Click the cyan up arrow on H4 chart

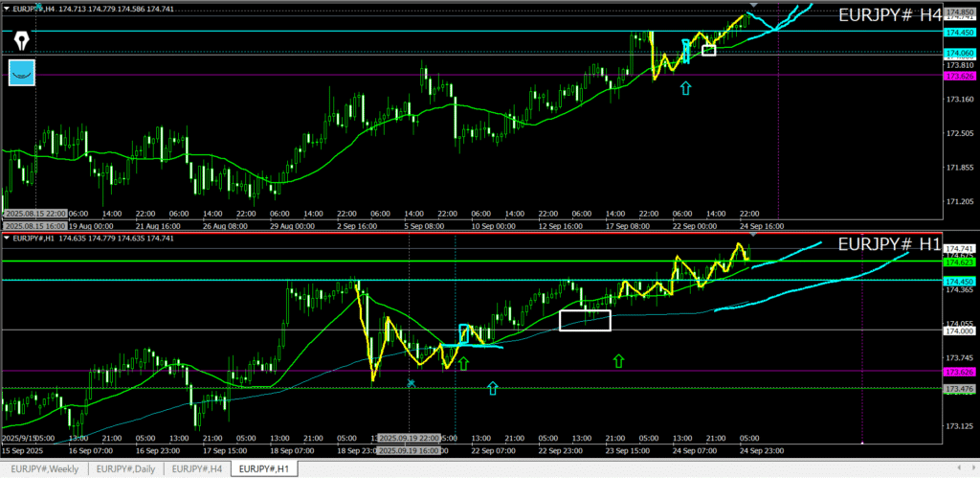[685, 88]
